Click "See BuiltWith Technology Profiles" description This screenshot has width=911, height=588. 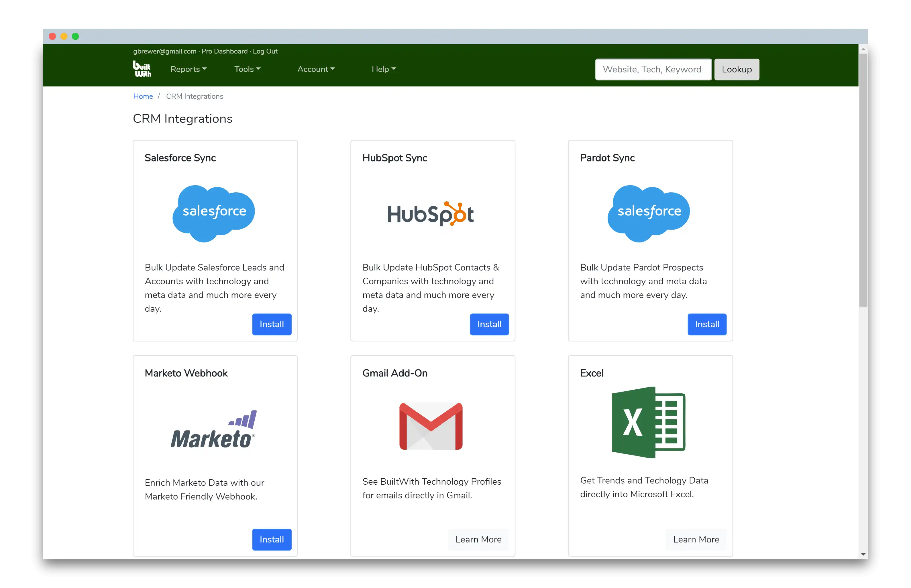point(432,488)
